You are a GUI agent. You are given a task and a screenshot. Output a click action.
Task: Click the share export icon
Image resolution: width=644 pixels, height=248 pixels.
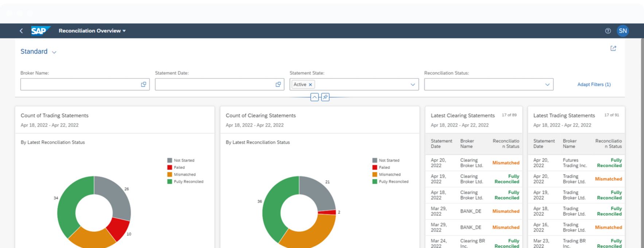[x=613, y=49]
